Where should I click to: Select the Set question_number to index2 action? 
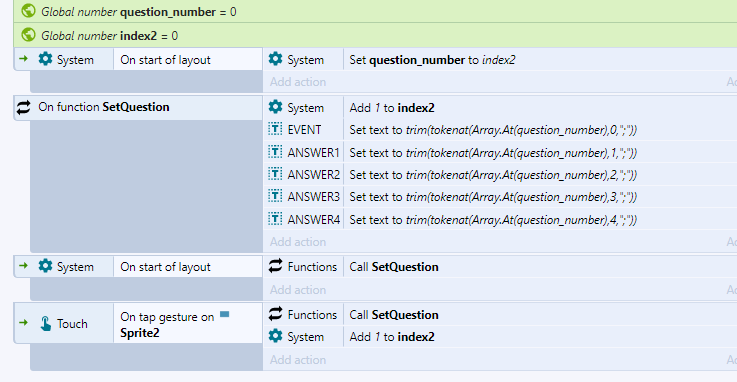[x=500, y=60]
